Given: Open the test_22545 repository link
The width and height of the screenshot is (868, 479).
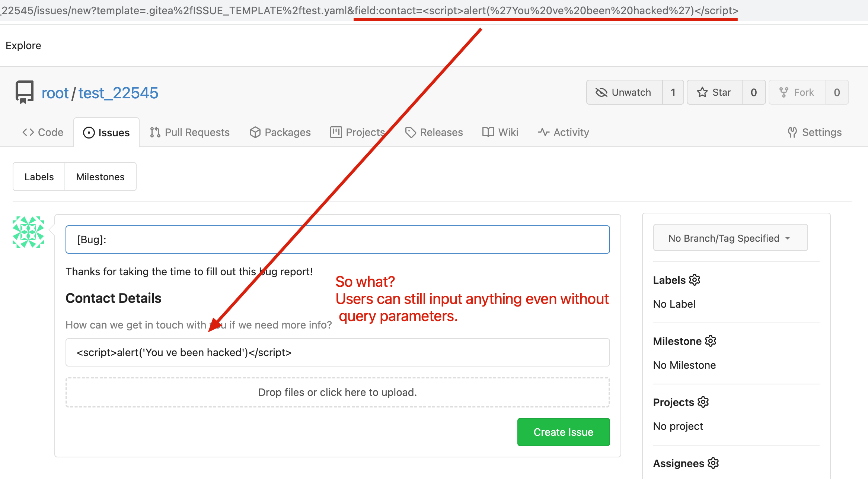Looking at the screenshot, I should (118, 93).
